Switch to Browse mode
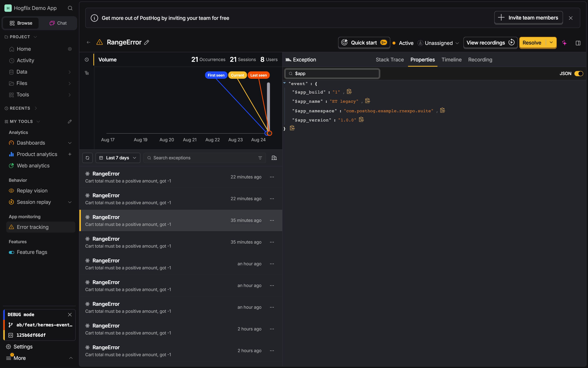588x368 pixels. (x=21, y=23)
